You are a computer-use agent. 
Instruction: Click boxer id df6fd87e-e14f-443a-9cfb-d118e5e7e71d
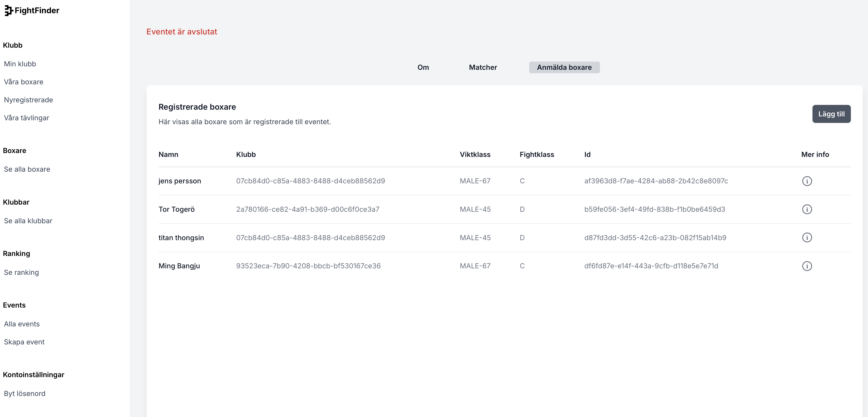coord(651,266)
